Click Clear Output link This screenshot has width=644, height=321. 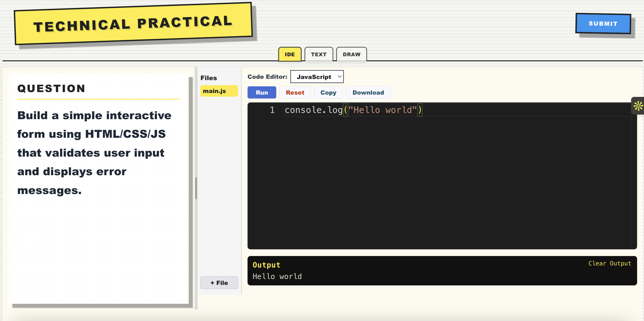(x=610, y=263)
